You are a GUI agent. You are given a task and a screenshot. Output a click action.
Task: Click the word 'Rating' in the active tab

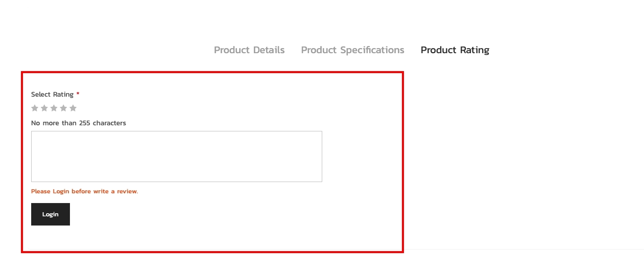coord(474,50)
